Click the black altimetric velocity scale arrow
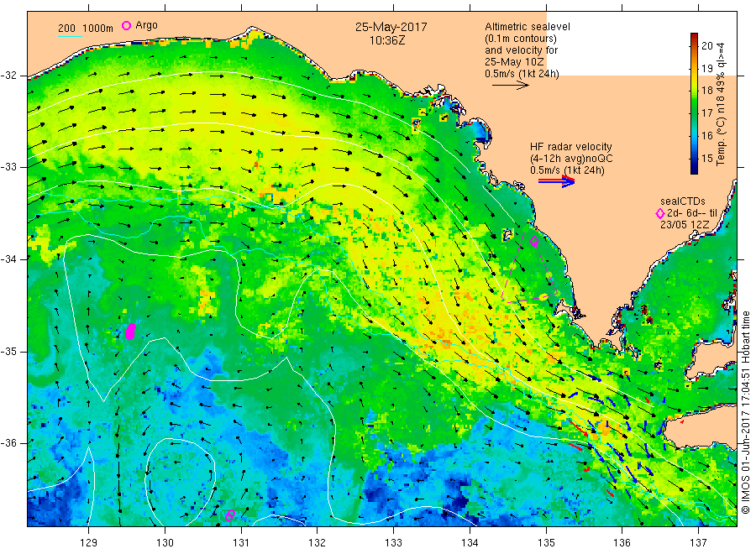The height and width of the screenshot is (554, 756). point(511,86)
